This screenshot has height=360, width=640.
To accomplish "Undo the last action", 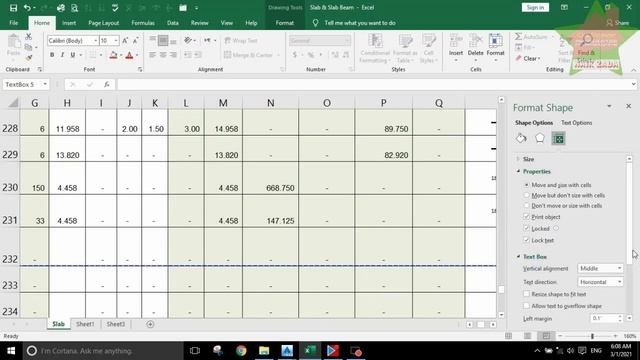I will 27,8.
